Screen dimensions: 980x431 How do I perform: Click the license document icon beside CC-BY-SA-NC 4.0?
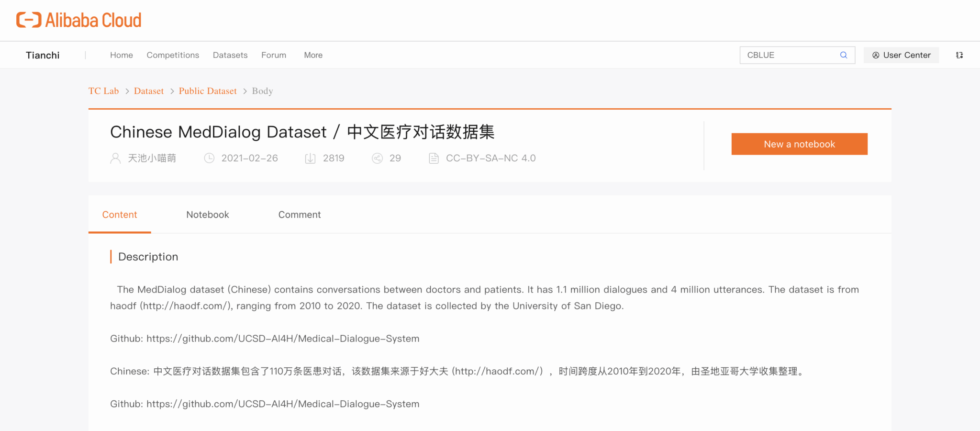[x=433, y=158]
